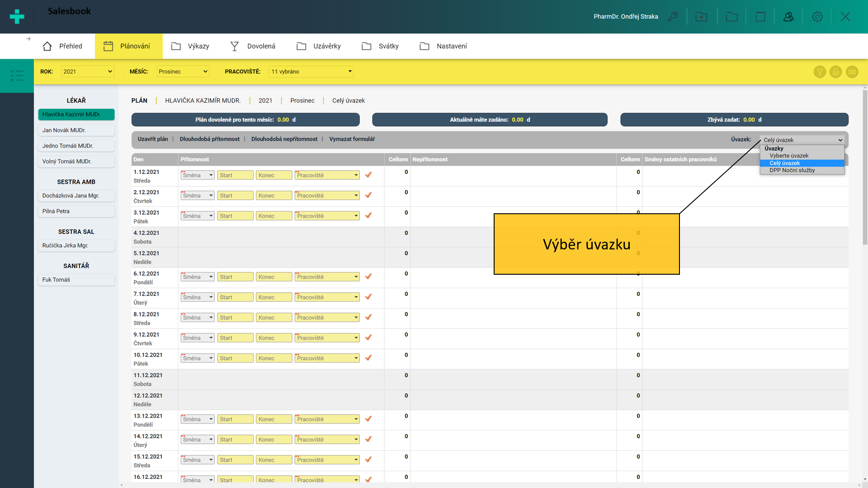Screen dimensions: 868x488
Task: Toggle the checklist sidebar icon
Action: click(17, 75)
